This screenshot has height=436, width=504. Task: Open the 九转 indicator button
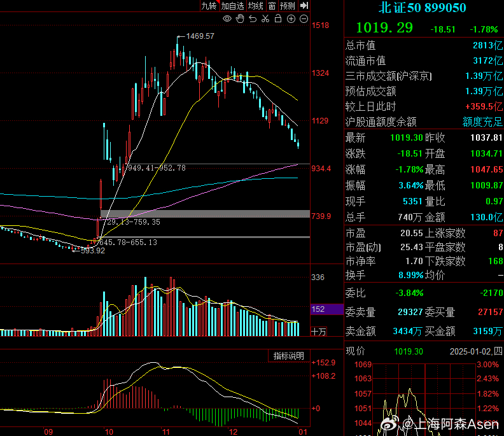pyautogui.click(x=209, y=6)
